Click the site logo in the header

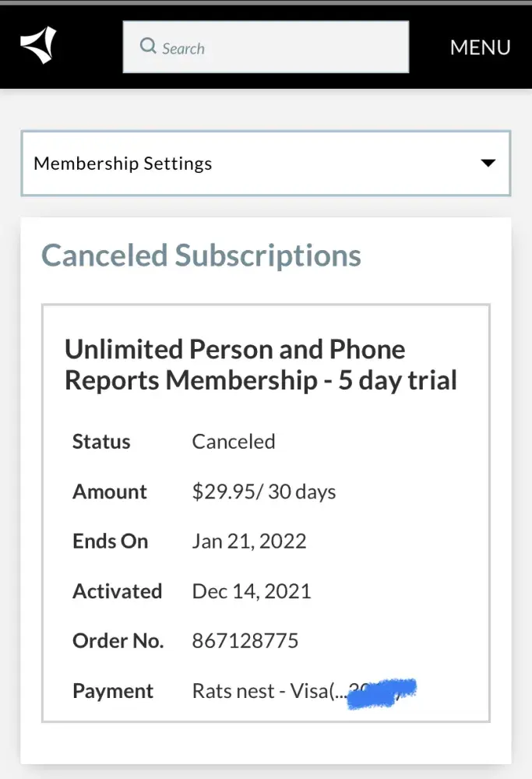coord(38,46)
